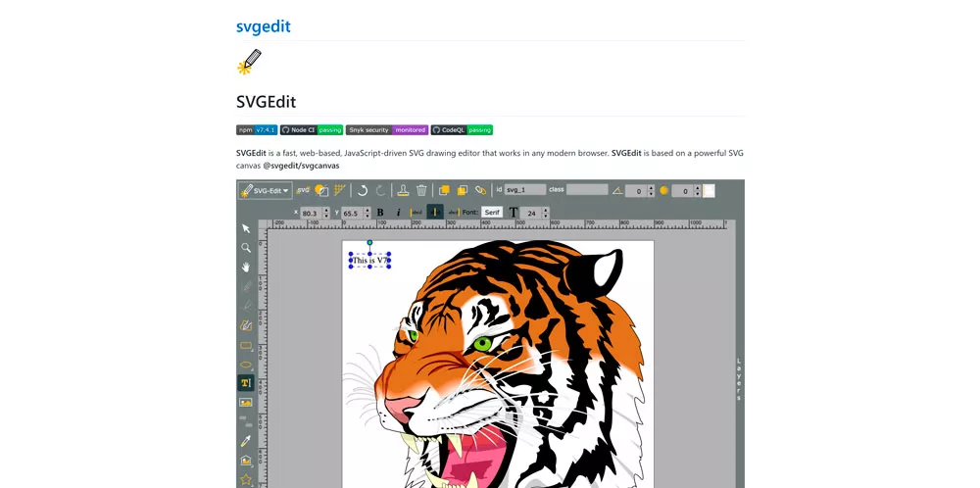Open the Snyk security monitored badge

(387, 130)
